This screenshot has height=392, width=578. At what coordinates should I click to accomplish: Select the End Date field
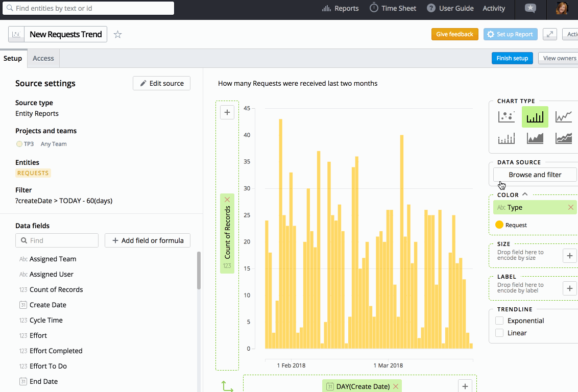[43, 381]
